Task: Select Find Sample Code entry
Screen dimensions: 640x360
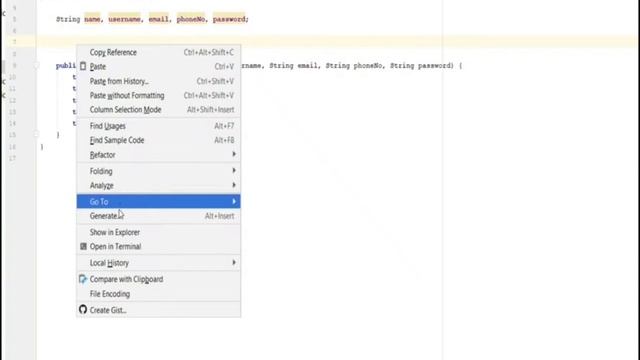Action: point(158,140)
